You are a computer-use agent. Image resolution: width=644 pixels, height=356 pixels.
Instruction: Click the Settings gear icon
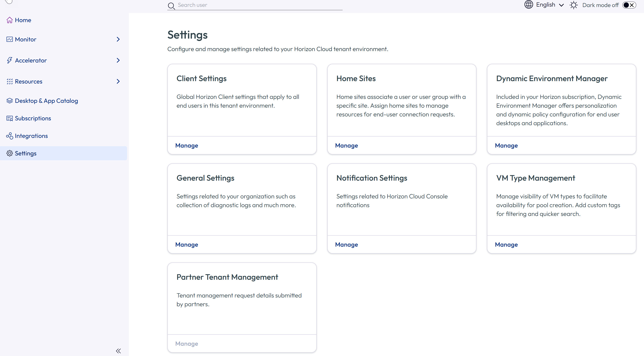[x=9, y=153]
